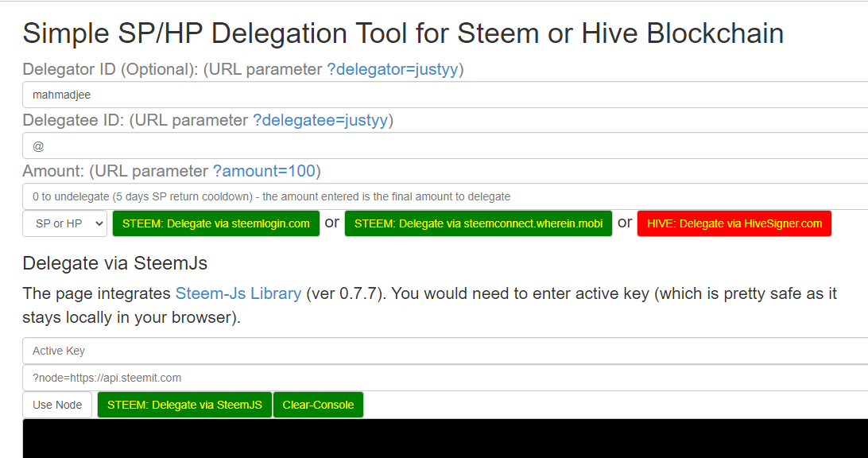
Task: Click STEEM: Delegate via steemlogin.com button
Action: tap(216, 223)
